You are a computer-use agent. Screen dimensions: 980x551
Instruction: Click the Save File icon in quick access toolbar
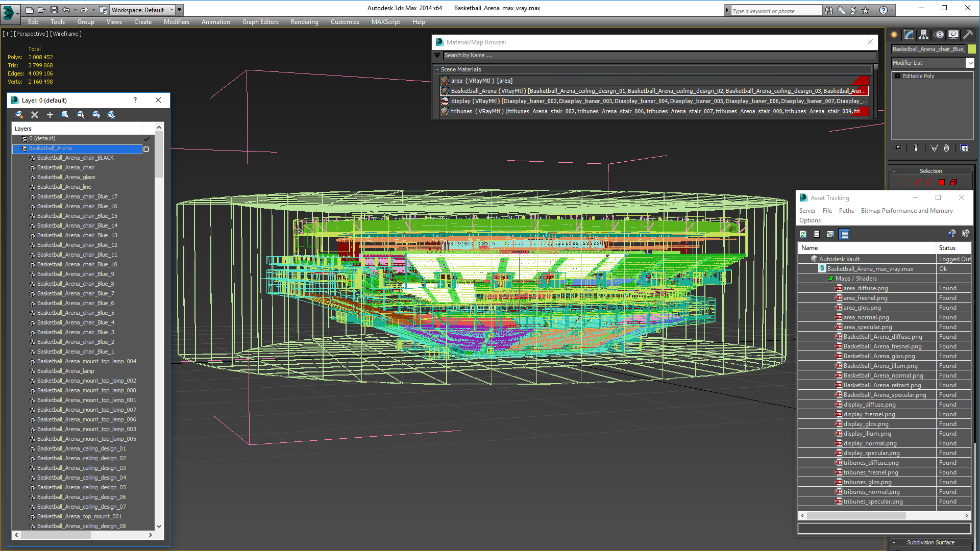[x=54, y=10]
